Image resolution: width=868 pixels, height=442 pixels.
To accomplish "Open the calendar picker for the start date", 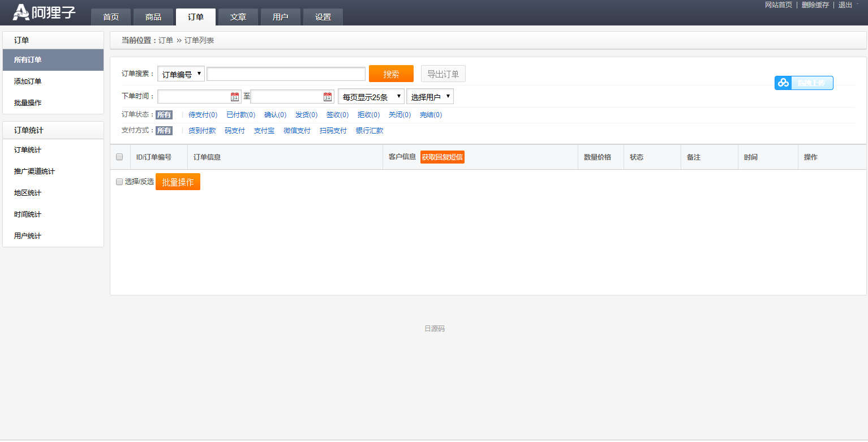I will pyautogui.click(x=234, y=96).
